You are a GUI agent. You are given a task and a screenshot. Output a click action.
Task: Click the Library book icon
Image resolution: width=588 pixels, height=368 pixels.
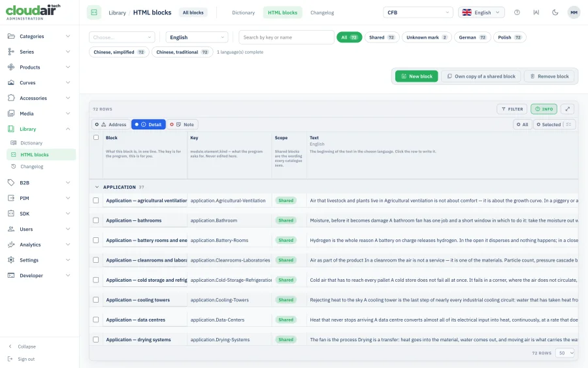pyautogui.click(x=11, y=129)
